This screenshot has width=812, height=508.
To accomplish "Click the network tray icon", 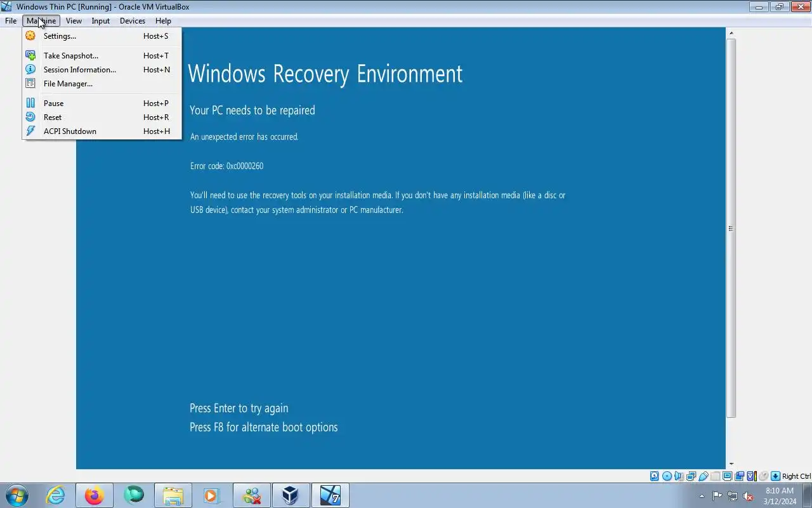I will point(733,496).
